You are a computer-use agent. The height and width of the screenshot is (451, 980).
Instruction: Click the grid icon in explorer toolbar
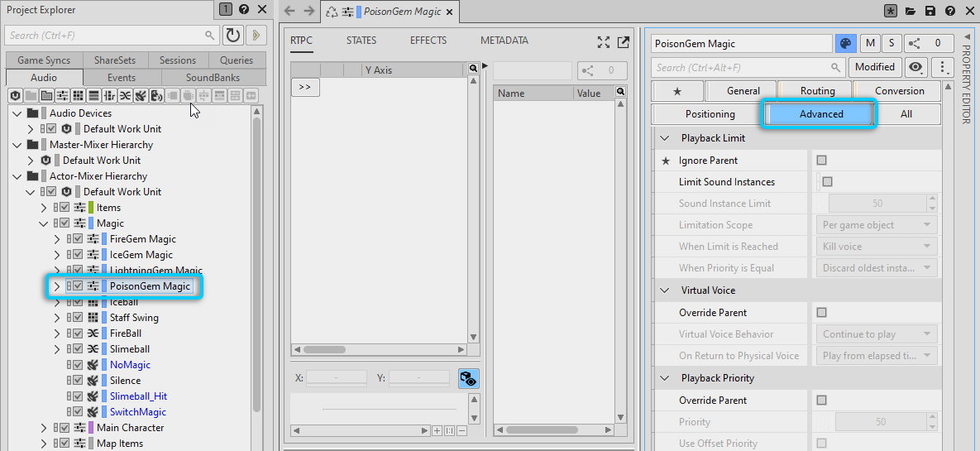click(78, 96)
